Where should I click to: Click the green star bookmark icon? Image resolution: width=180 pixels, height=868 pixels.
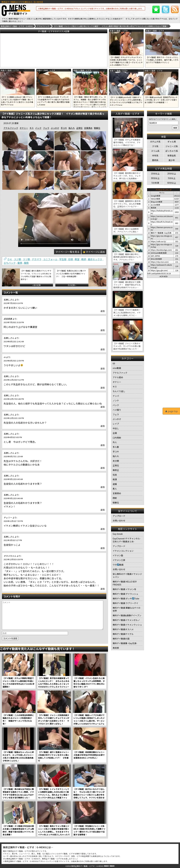click(156, 9)
